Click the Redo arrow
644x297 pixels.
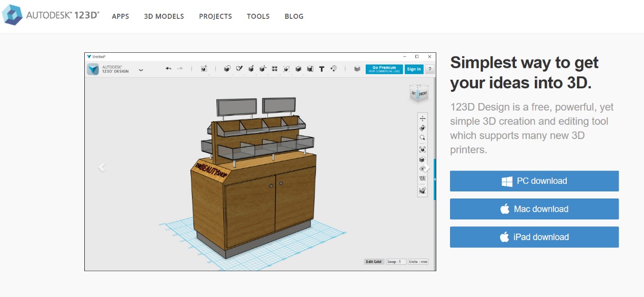pos(180,69)
